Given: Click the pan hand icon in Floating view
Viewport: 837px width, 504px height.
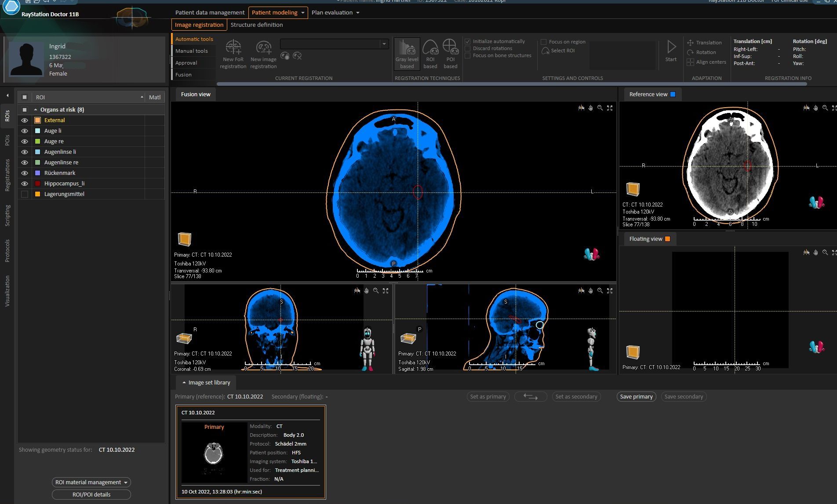Looking at the screenshot, I should [x=815, y=253].
